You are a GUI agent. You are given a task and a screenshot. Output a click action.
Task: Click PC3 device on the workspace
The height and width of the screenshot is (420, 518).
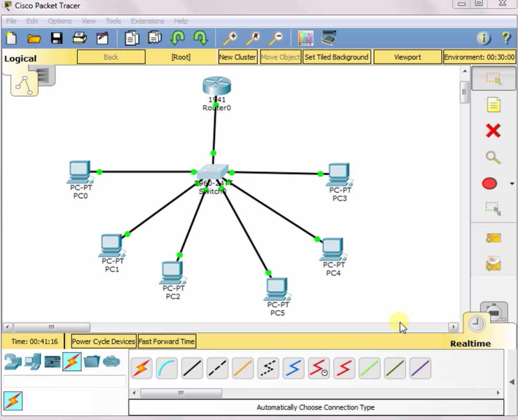[x=339, y=175]
